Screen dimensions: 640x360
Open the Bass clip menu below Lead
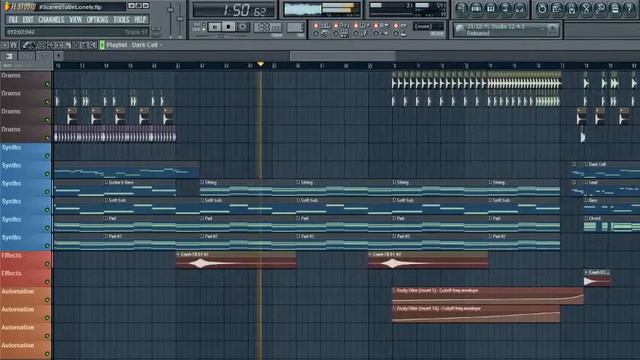(586, 200)
